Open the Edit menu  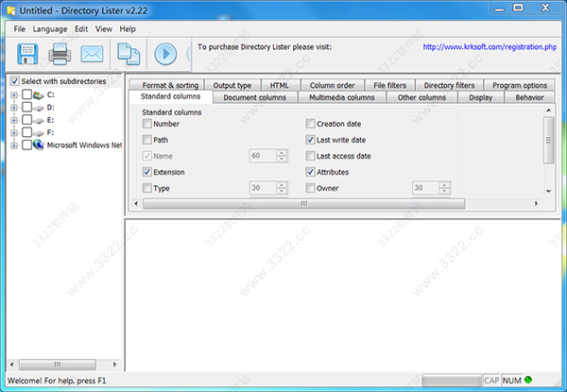coord(81,29)
